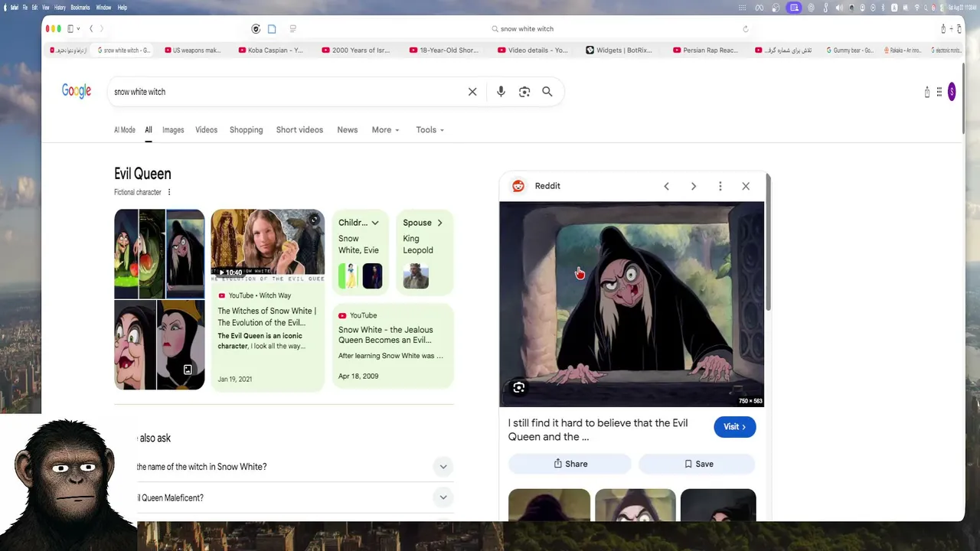This screenshot has height=551, width=980.
Task: Go to the previous image in the preview panel
Action: 666,186
